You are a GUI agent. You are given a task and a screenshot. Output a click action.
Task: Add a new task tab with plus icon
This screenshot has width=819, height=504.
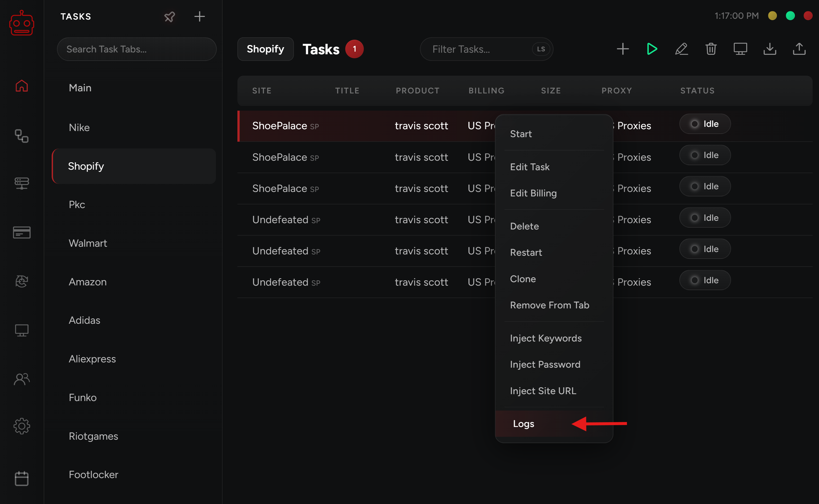pyautogui.click(x=199, y=16)
